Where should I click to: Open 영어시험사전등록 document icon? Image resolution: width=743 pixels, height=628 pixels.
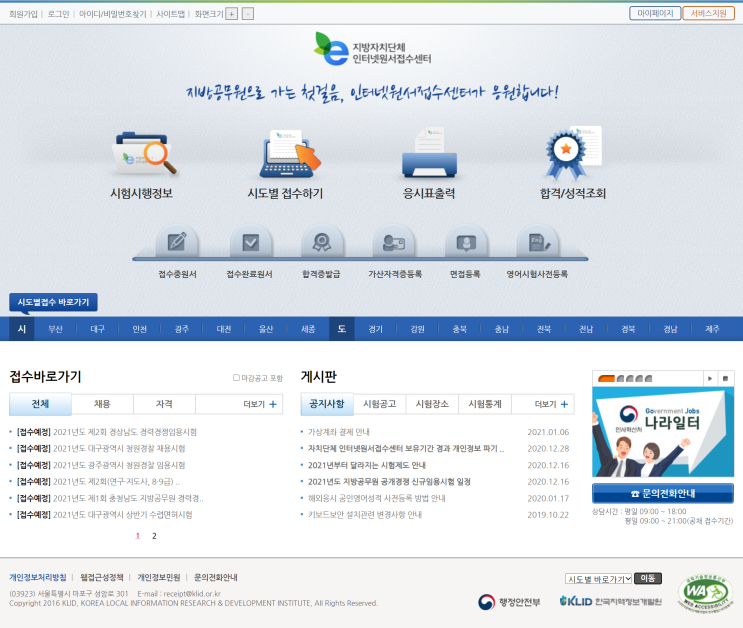pyautogui.click(x=538, y=242)
